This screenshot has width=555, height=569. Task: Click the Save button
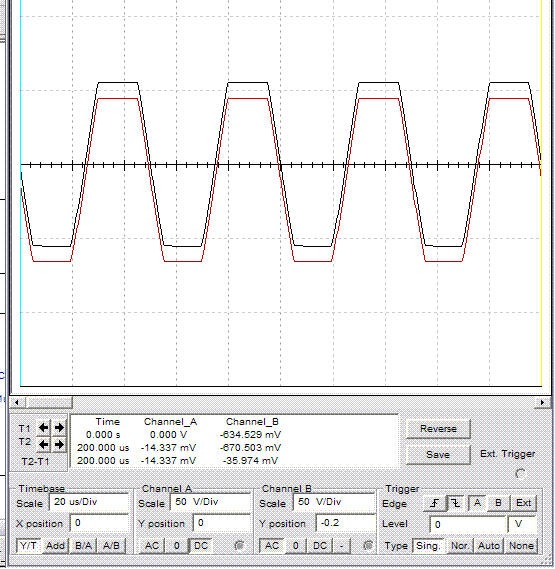[x=438, y=455]
